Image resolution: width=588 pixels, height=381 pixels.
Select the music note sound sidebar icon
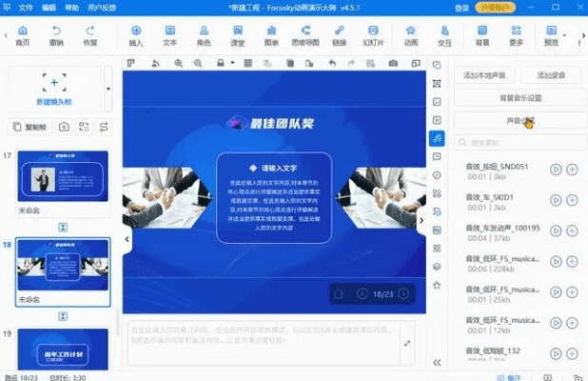coord(437,138)
